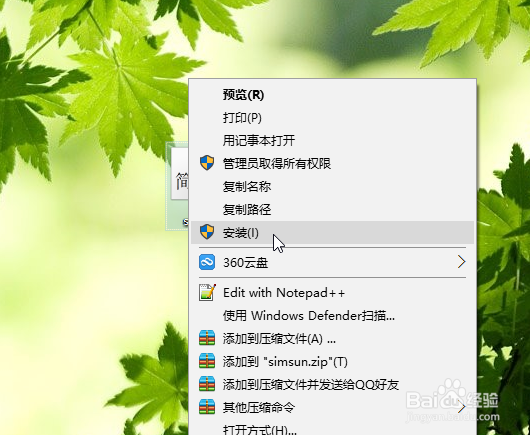
Task: Expand the 360云盘 submenu arrow
Action: [462, 262]
